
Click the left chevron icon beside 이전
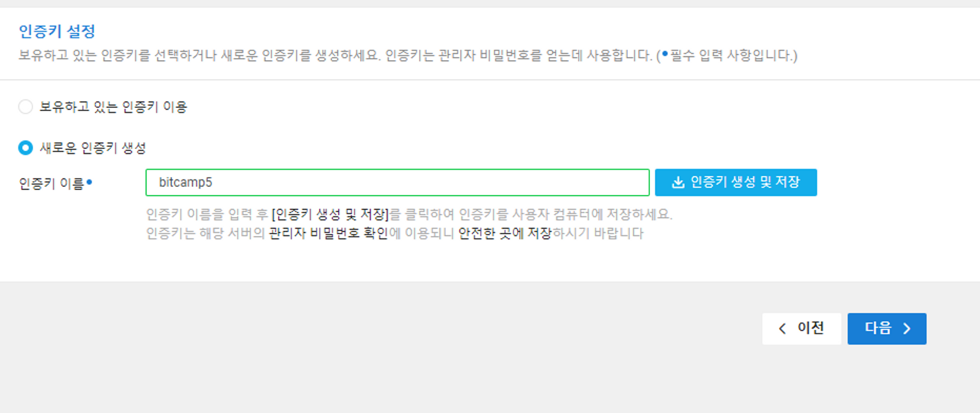tap(782, 329)
